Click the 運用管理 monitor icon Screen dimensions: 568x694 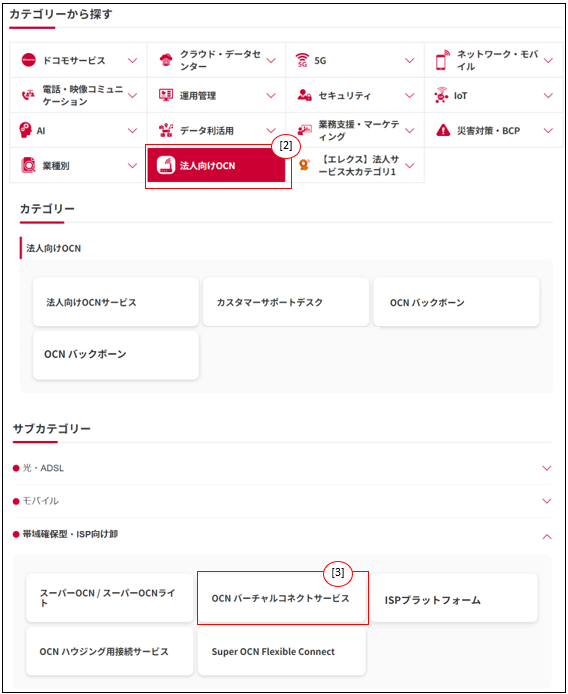166,95
